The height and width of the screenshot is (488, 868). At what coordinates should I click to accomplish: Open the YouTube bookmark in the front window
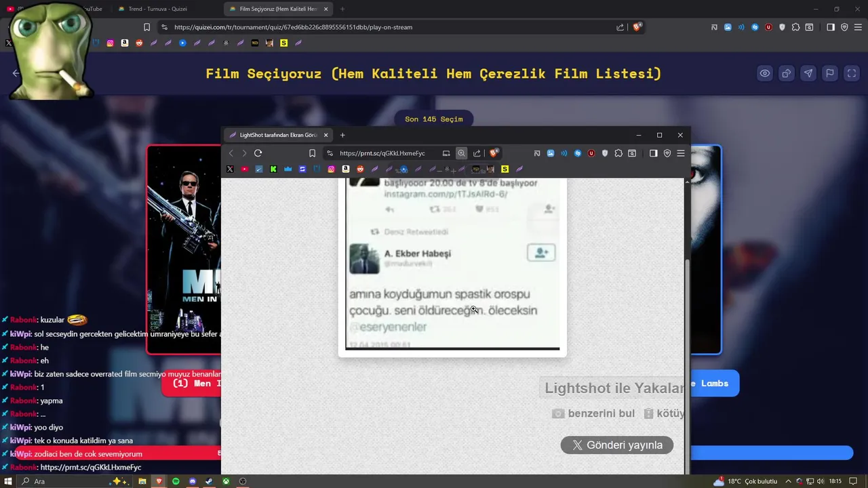(245, 169)
